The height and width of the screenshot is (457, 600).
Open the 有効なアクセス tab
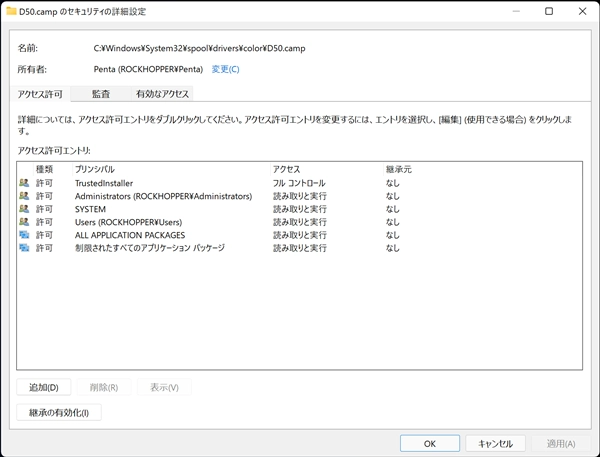coord(162,94)
